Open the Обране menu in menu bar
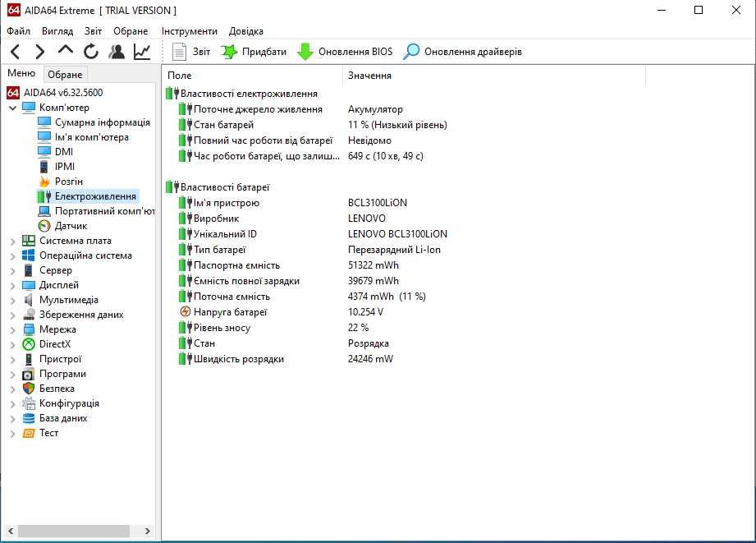Screen dimensions: 756x543 coord(131,31)
